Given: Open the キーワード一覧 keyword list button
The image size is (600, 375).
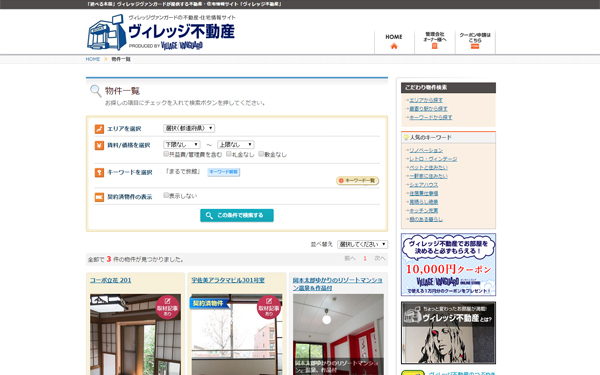Looking at the screenshot, I should 357,180.
